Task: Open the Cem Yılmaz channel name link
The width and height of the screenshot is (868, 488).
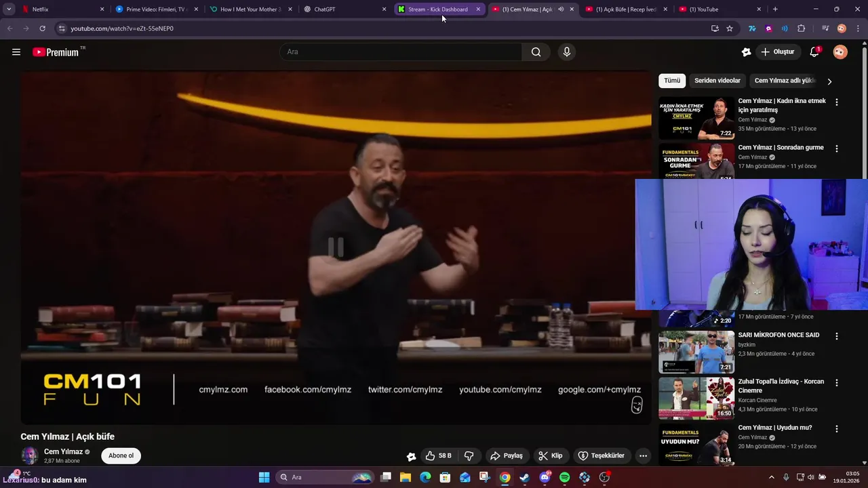Action: tap(63, 452)
